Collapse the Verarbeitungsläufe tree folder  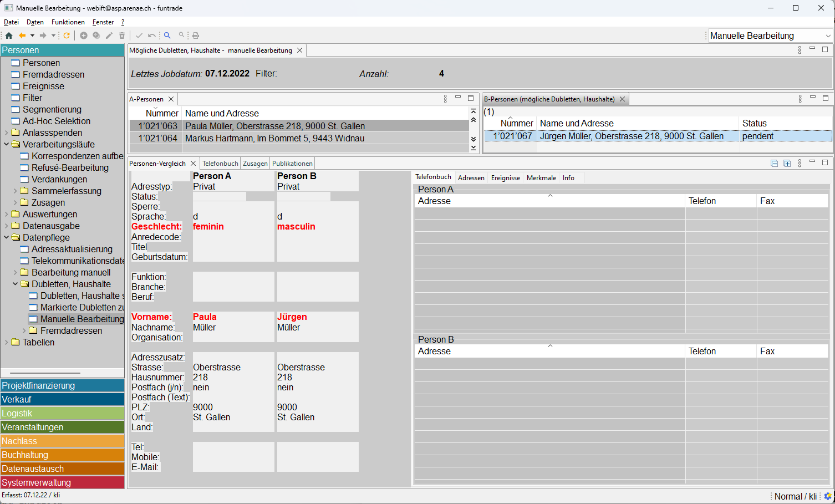click(7, 144)
